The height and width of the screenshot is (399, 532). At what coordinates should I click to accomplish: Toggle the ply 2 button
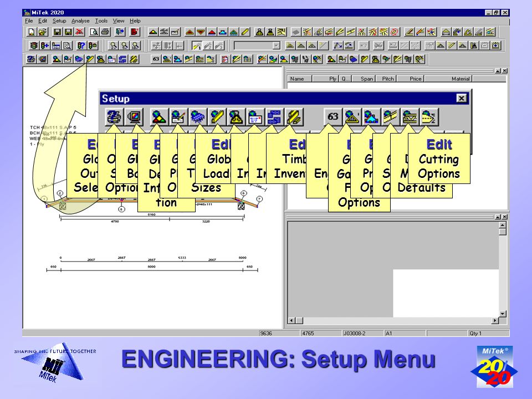(208, 45)
